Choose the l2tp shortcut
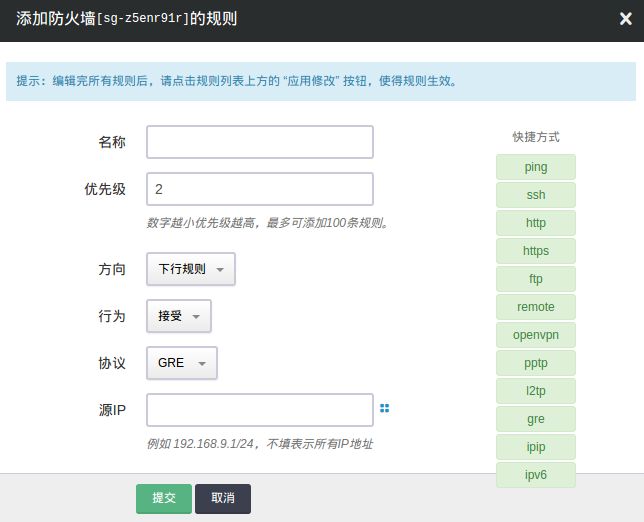 [x=536, y=391]
